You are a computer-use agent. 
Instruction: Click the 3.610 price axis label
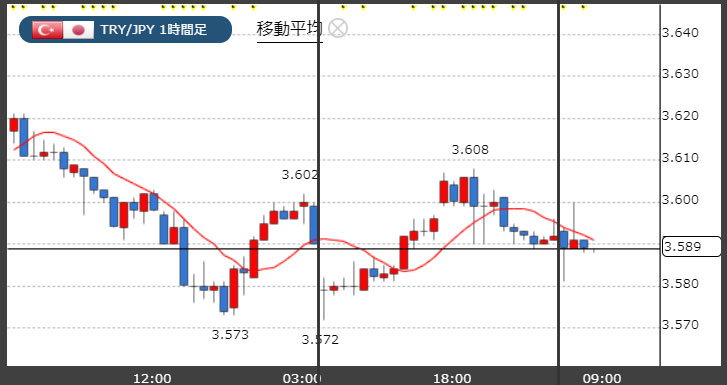[x=680, y=158]
